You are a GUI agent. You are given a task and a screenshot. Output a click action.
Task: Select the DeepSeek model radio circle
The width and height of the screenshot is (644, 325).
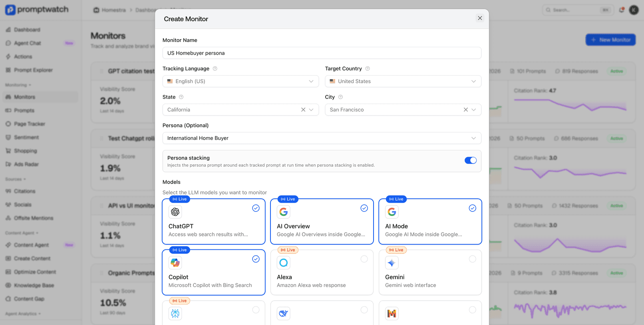point(364,310)
